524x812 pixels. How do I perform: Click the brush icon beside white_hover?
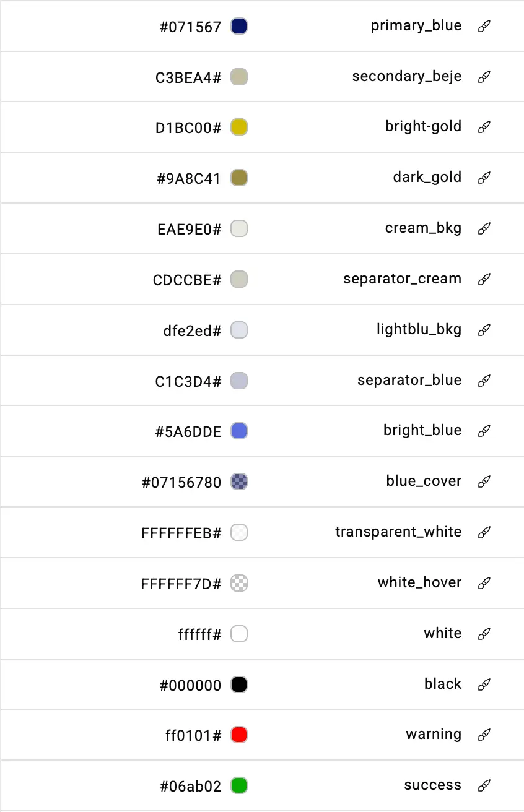[484, 583]
